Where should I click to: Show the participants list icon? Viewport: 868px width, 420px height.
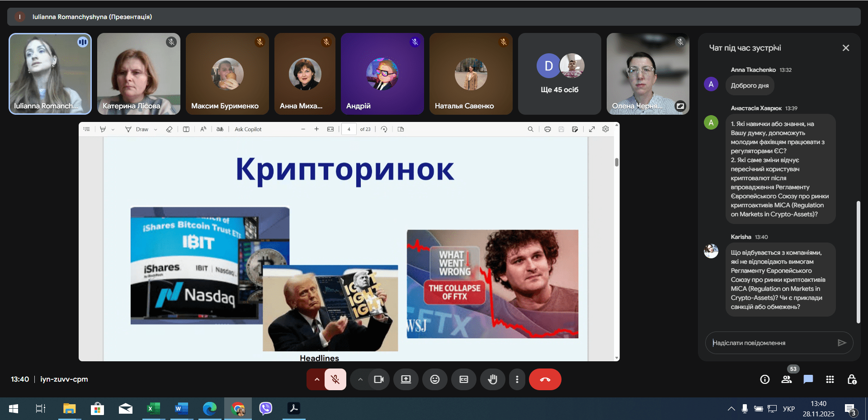click(787, 379)
